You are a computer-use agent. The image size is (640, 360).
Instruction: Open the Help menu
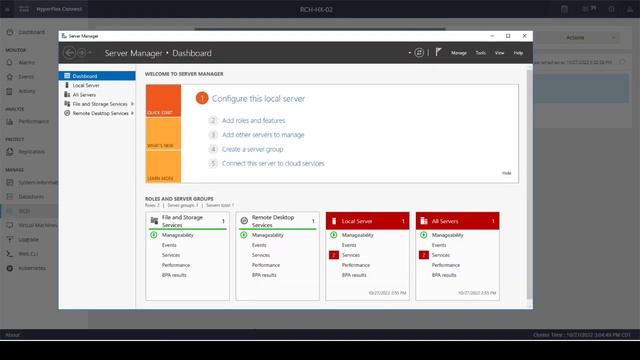tap(518, 53)
